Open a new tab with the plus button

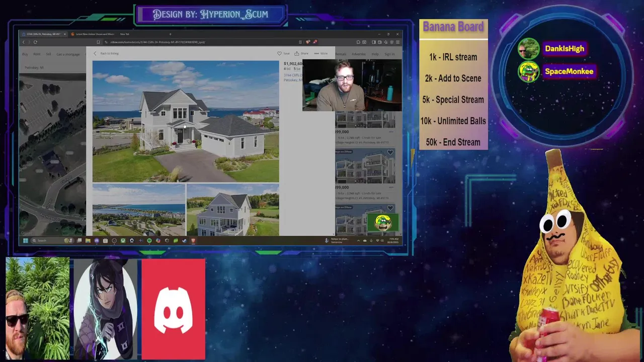point(170,34)
